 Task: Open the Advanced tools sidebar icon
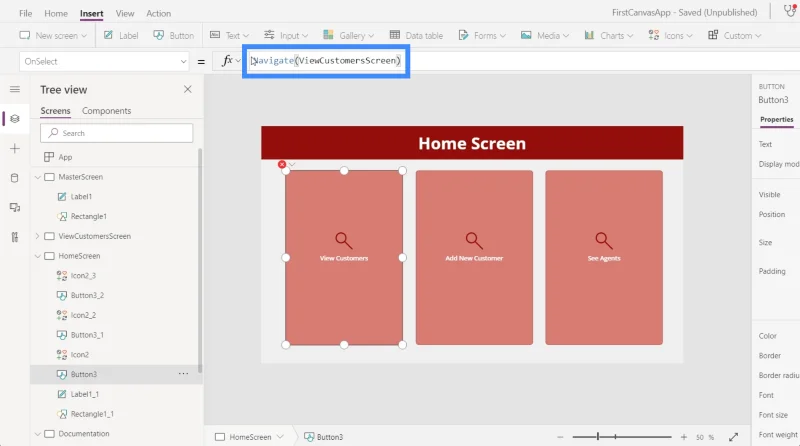coord(15,237)
